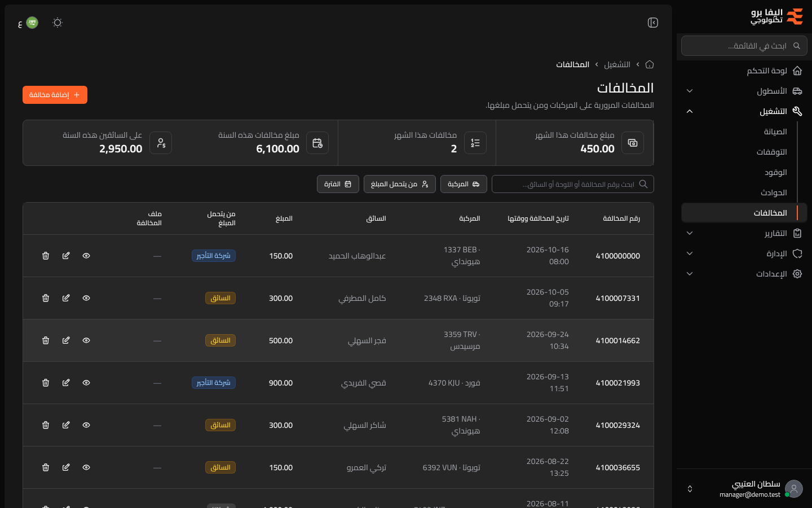Screen dimensions: 812x508
Task: Click the التشغيل breadcrumb link
Action: [617, 64]
